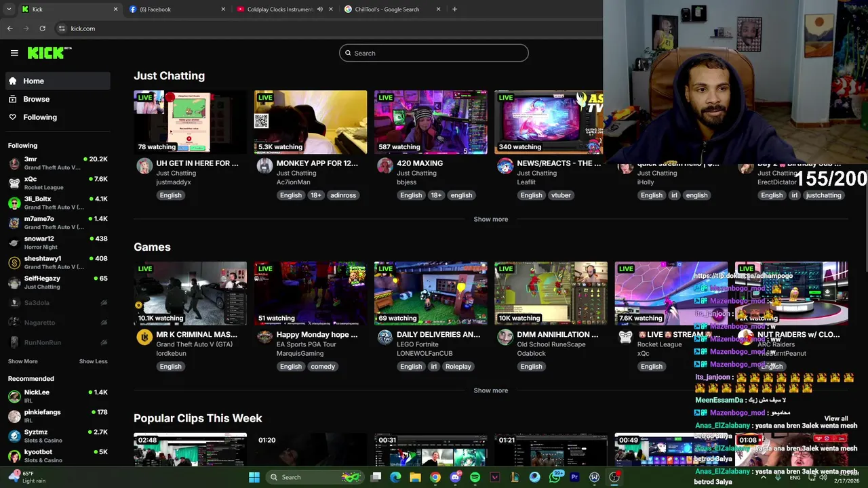Open Syztmz recommended channel
The image size is (868, 488).
click(x=58, y=436)
